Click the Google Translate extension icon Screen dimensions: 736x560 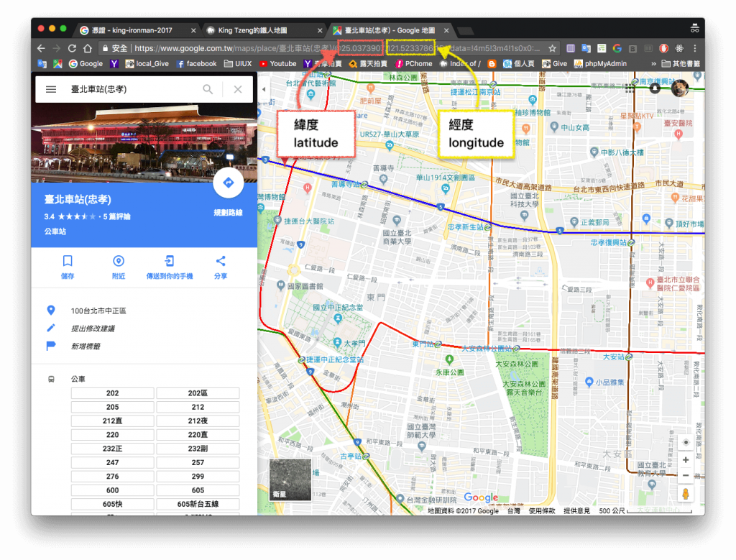point(586,48)
